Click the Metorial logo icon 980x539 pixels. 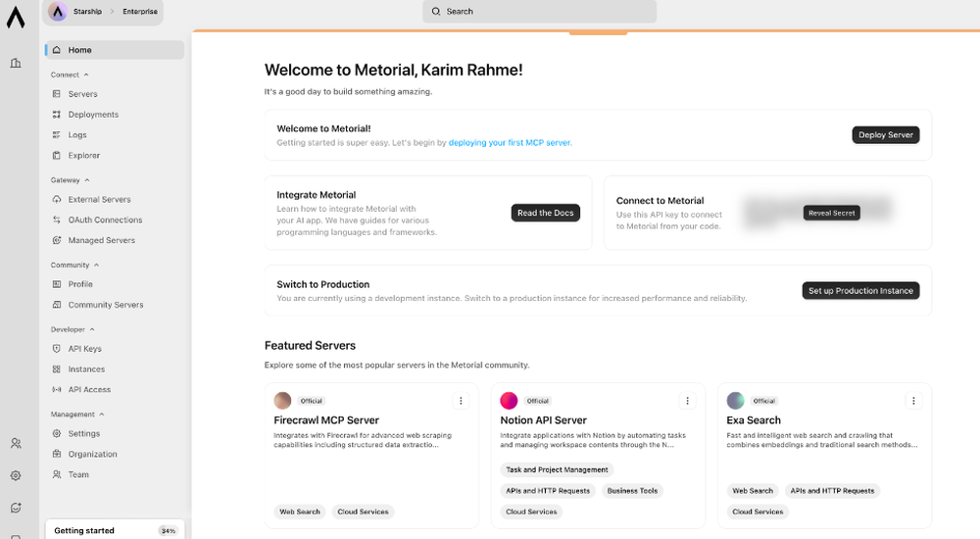tap(16, 17)
